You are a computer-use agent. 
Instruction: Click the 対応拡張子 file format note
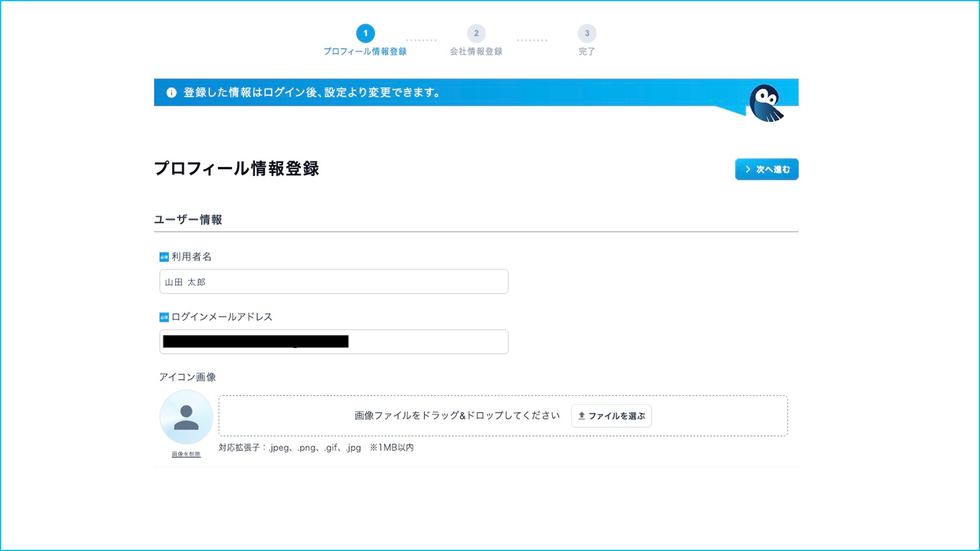pos(316,448)
